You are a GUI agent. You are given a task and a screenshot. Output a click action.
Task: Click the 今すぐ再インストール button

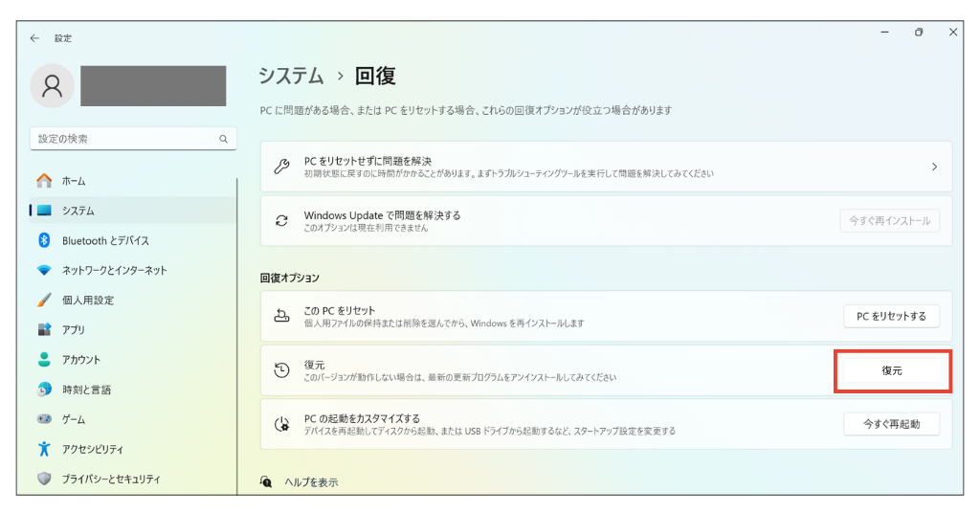click(889, 220)
